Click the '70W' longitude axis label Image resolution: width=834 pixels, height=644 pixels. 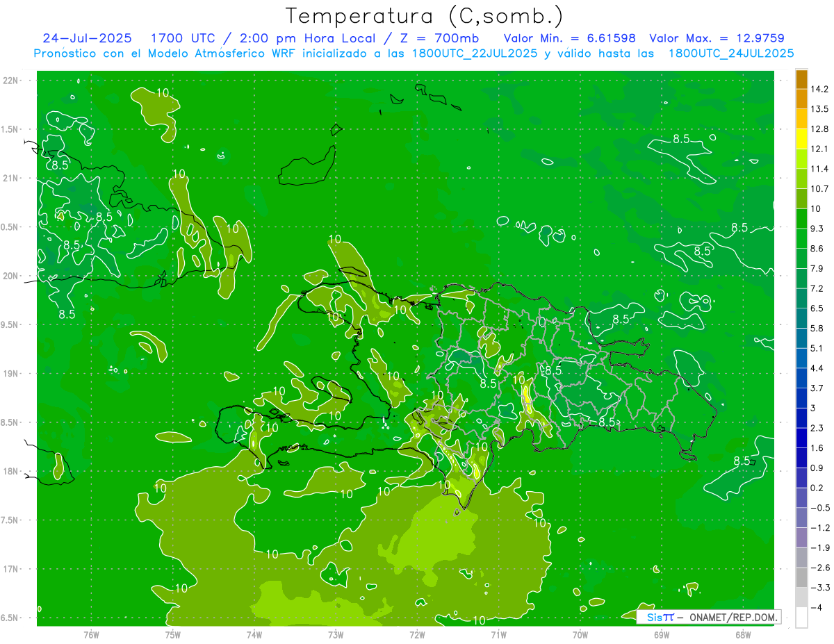580,635
